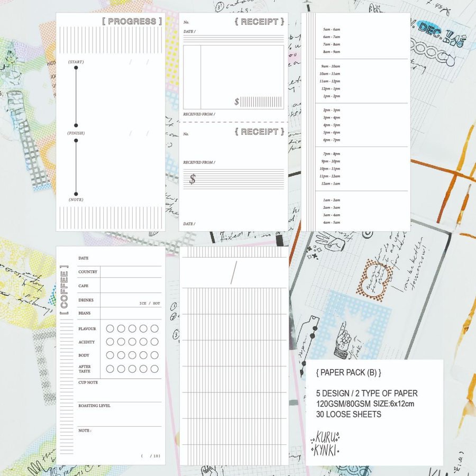
Task: Click the '120GSM/80GSM SIZE:6x12cm' text
Action: point(365,404)
